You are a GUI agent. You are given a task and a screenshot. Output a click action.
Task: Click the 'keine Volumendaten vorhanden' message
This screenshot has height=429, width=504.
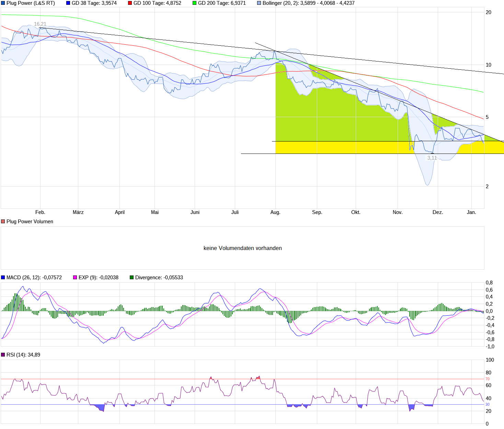point(243,248)
